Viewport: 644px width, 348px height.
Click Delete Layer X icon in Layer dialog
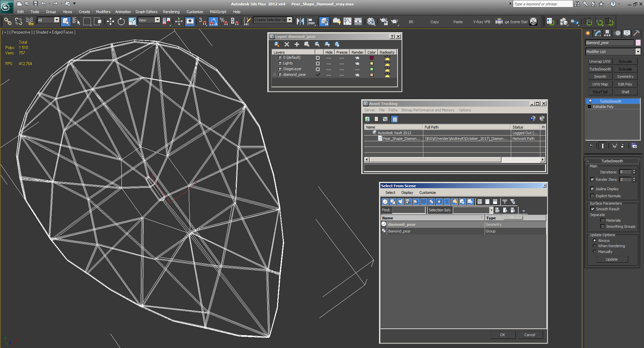(x=287, y=44)
